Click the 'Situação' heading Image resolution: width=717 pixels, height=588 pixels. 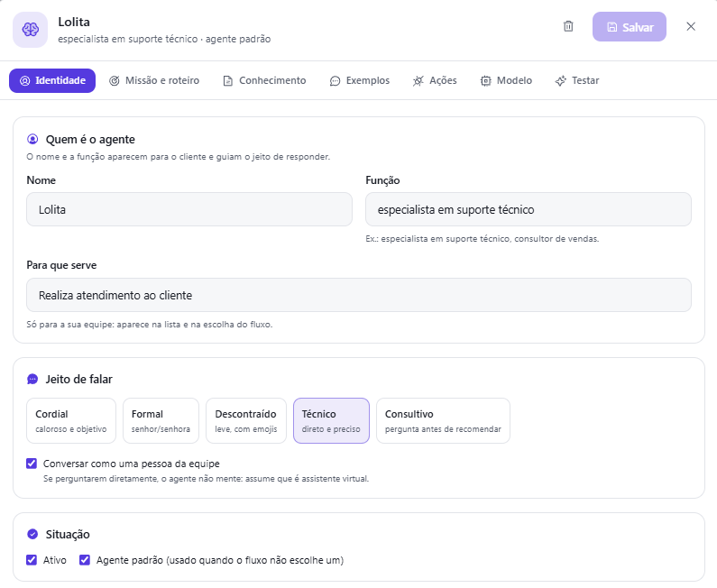coord(68,535)
